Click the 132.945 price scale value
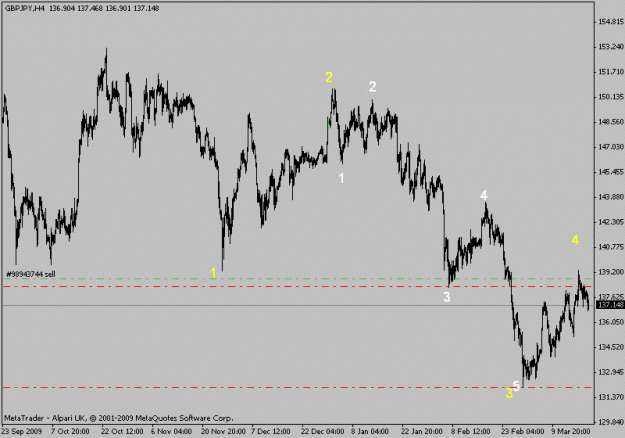Screen dimensions: 625x438 pyautogui.click(x=611, y=372)
